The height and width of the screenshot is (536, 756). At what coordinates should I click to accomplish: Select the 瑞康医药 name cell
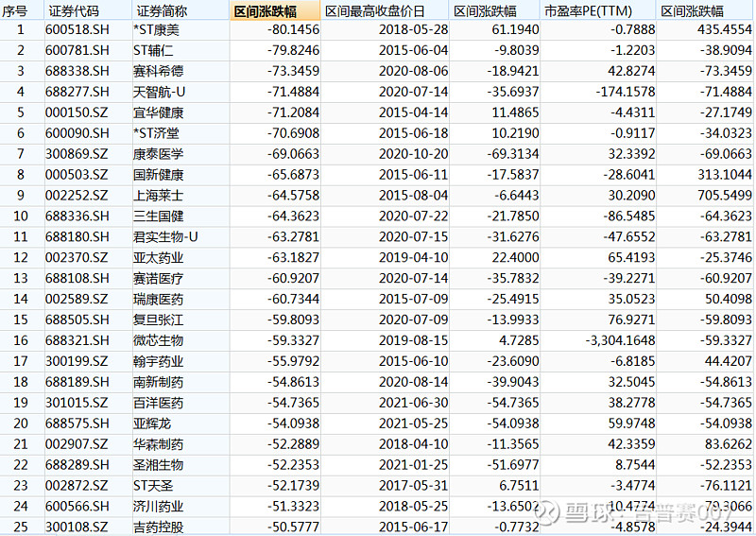158,300
